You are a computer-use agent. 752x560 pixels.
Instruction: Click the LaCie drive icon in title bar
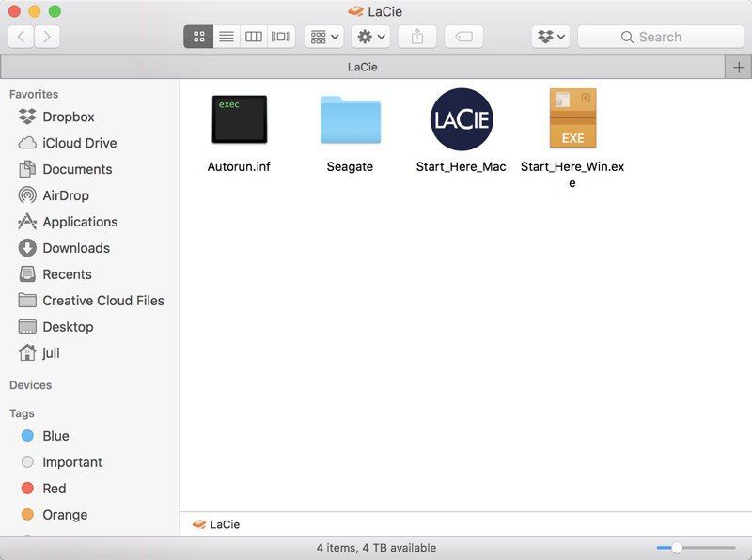pyautogui.click(x=355, y=11)
